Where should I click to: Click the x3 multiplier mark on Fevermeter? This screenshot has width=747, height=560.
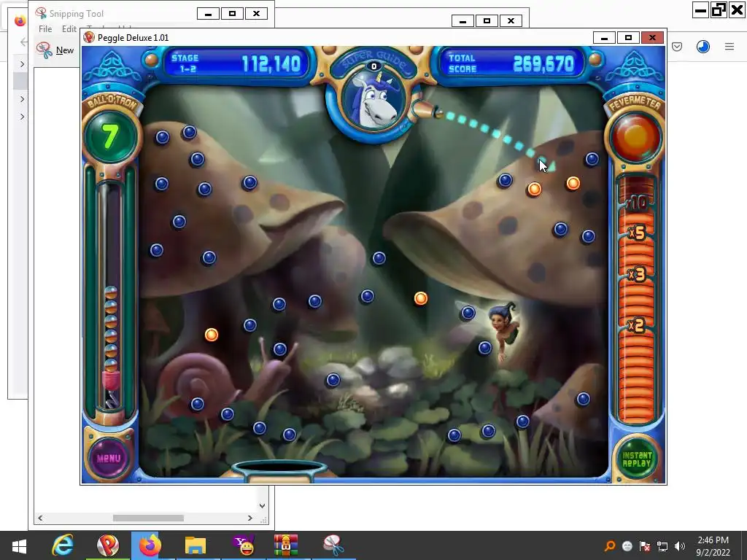[x=638, y=274]
